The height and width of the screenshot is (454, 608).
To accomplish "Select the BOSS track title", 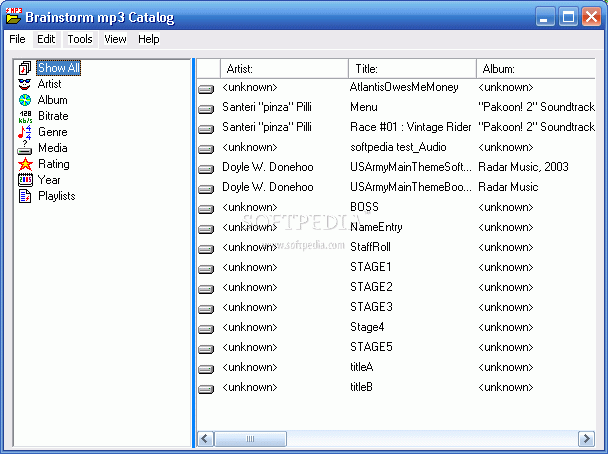I will (364, 207).
